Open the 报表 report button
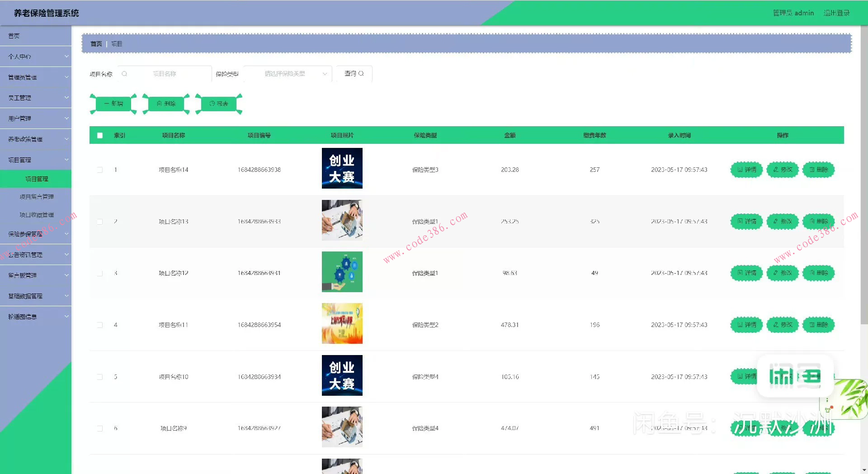Viewport: 868px width, 474px height. pos(219,104)
